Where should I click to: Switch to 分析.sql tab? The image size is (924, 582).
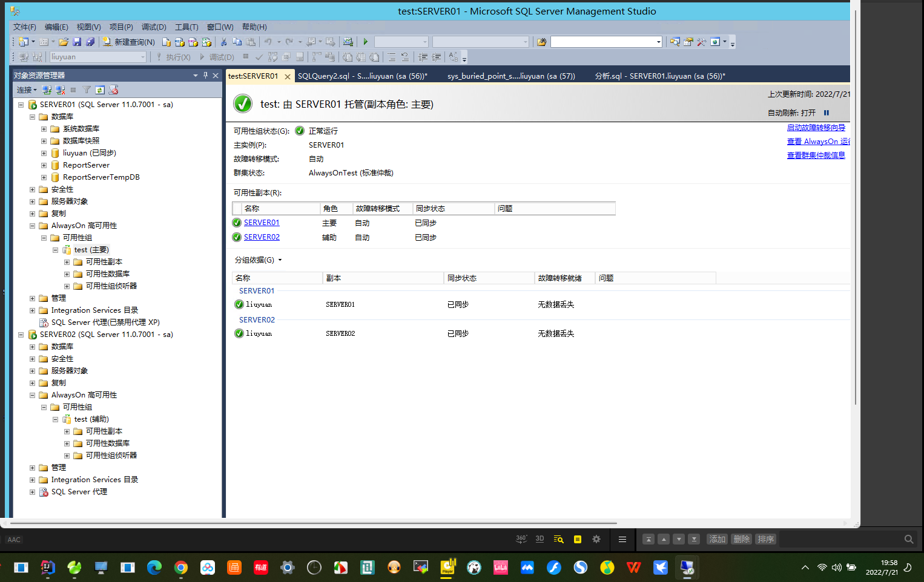(x=660, y=76)
